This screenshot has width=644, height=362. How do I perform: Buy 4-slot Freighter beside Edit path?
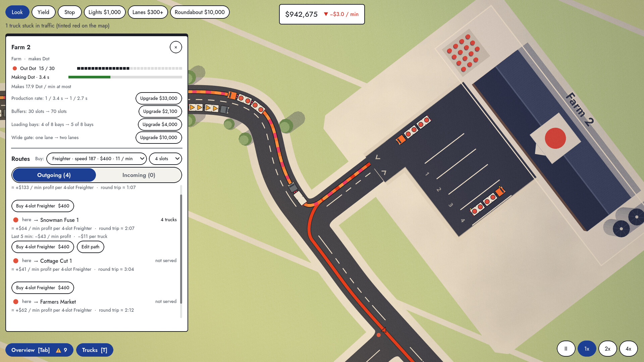[43, 247]
